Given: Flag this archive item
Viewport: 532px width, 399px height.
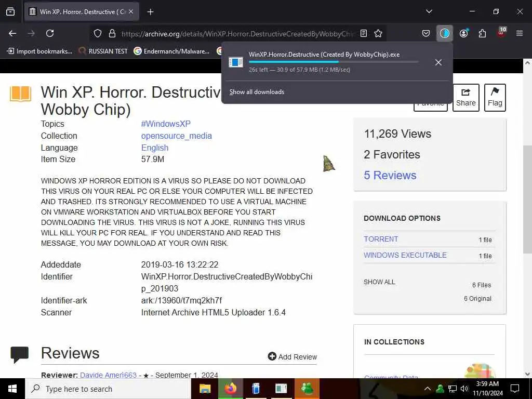Looking at the screenshot, I should (x=495, y=97).
